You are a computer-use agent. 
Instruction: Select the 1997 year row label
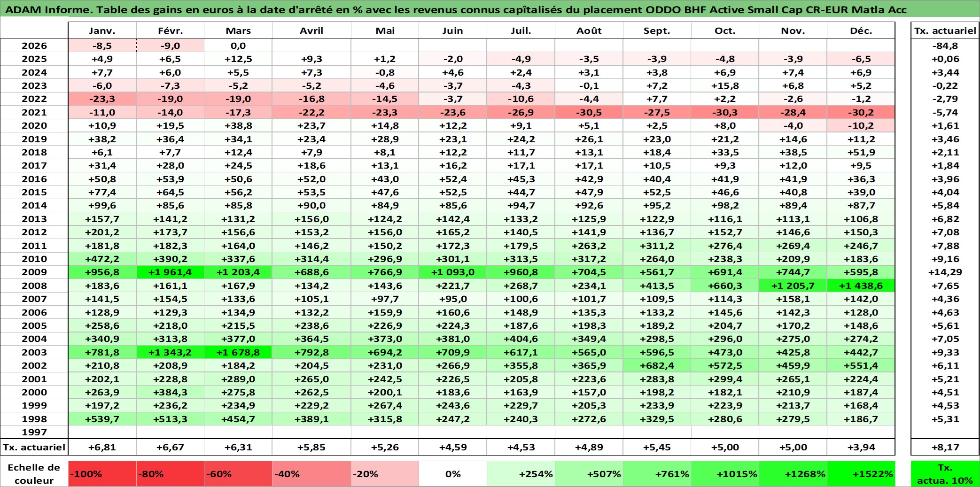[x=34, y=433]
